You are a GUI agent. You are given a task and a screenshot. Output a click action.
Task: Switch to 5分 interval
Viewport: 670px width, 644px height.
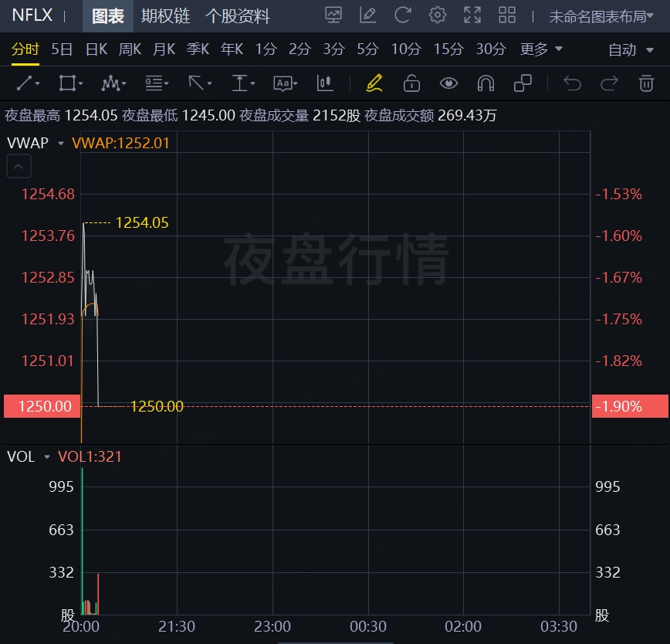pos(367,49)
